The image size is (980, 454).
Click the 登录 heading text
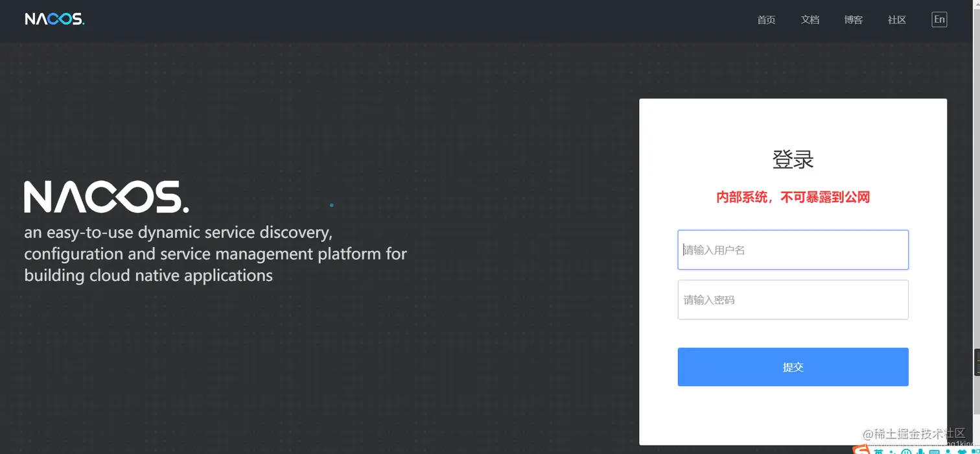point(793,160)
